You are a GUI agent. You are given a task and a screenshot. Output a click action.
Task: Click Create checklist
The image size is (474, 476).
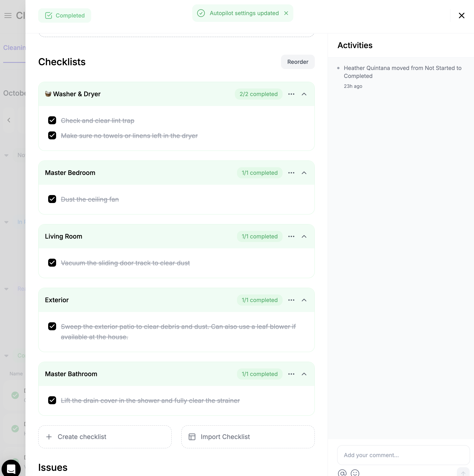click(x=105, y=437)
